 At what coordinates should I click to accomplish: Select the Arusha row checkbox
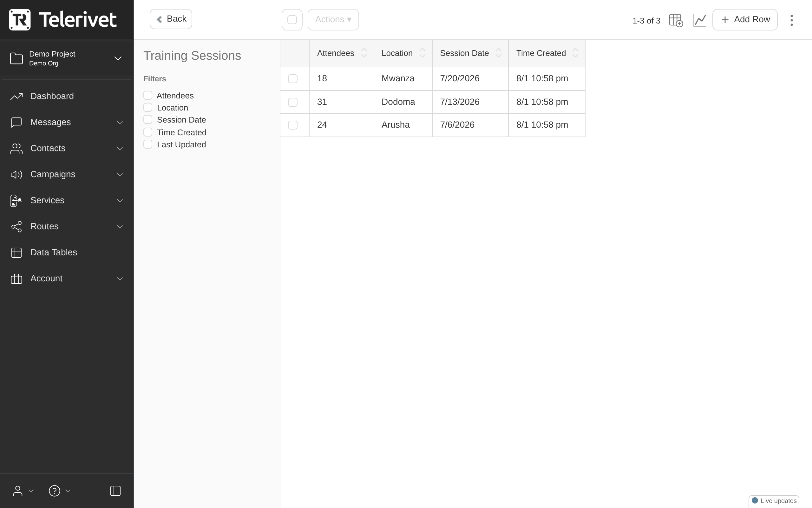tap(292, 125)
